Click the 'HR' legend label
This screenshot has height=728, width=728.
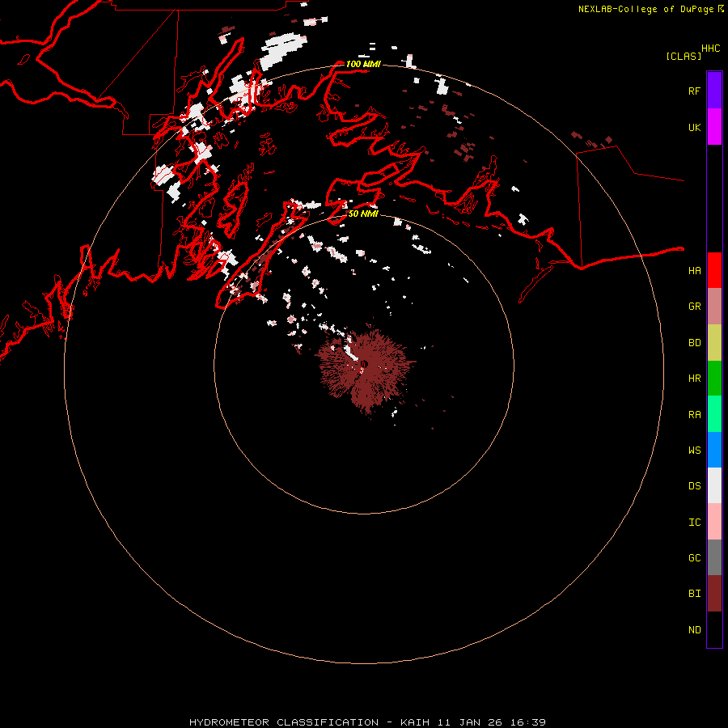click(694, 379)
